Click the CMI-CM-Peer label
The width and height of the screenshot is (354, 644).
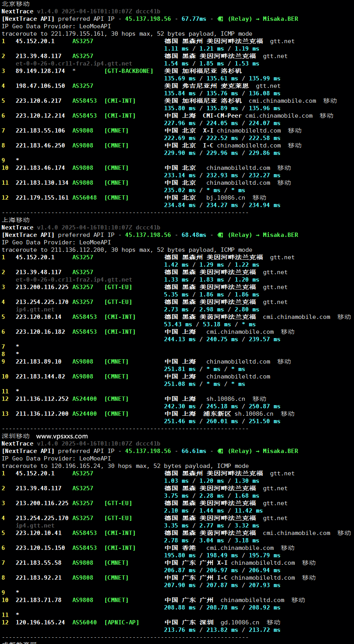(222, 116)
